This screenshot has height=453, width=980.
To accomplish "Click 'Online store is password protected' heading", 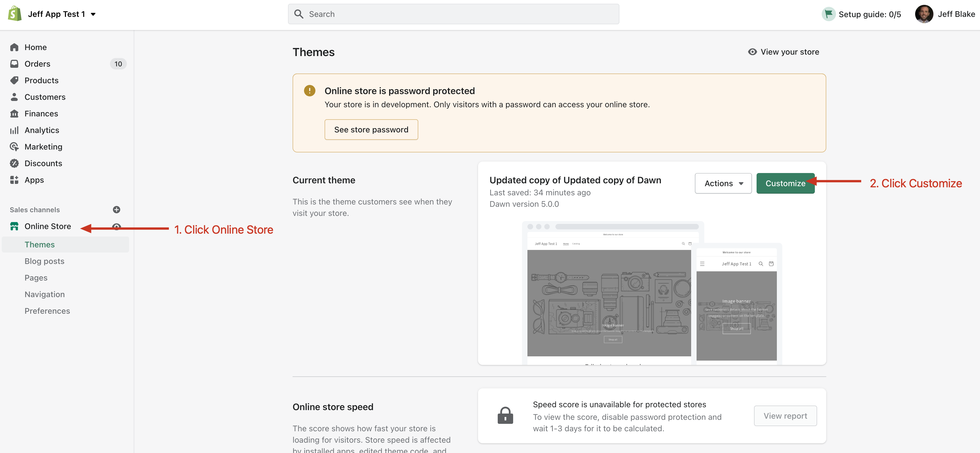I will click(x=399, y=91).
